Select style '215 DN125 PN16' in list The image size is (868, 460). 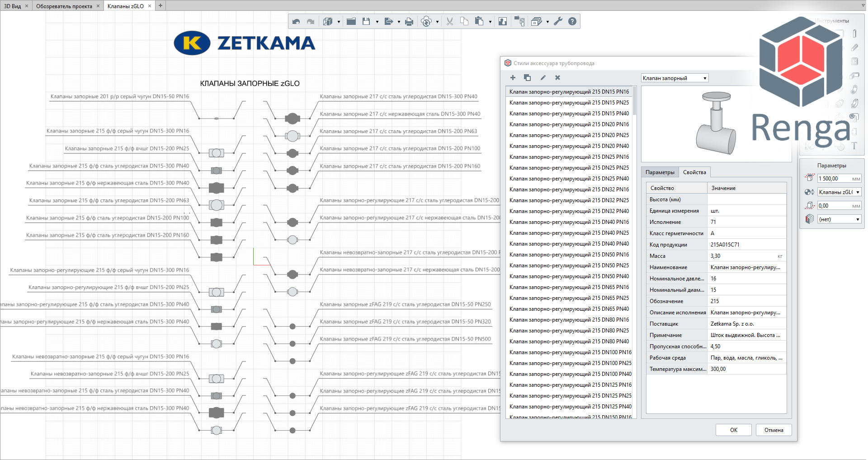tap(569, 385)
